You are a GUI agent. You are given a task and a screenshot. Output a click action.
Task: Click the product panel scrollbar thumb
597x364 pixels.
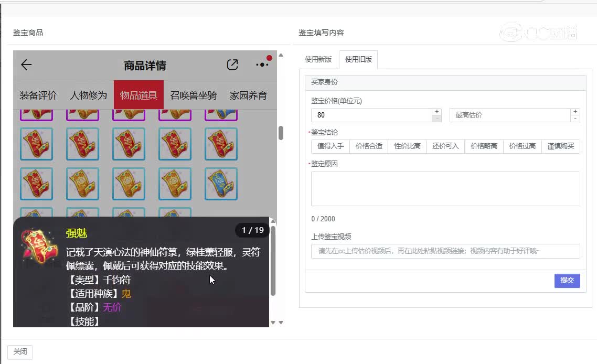281,133
